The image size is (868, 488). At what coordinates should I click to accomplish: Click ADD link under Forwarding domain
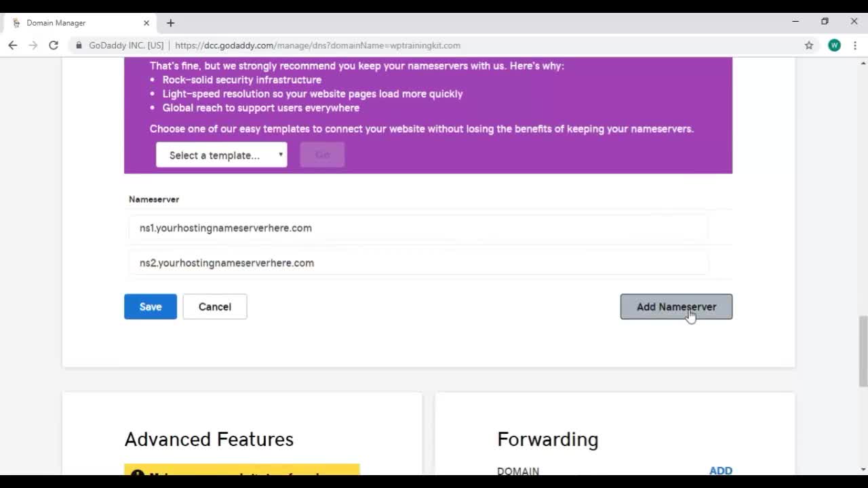[720, 470]
